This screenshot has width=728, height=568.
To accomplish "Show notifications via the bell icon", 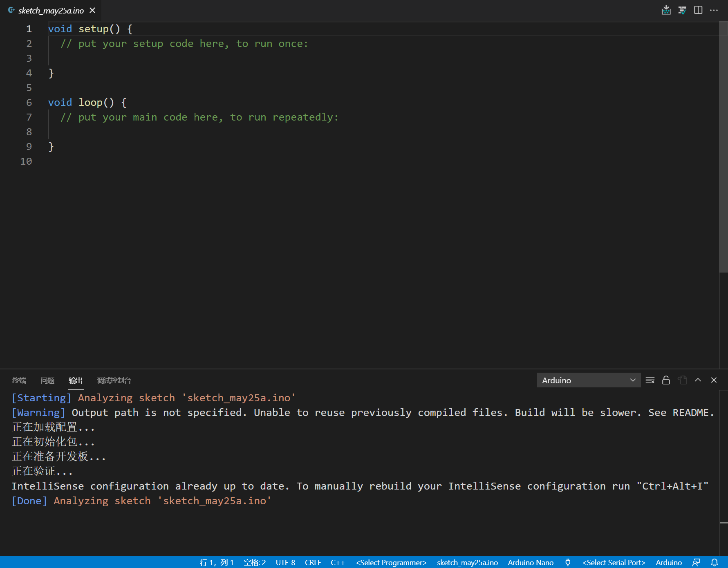I will point(715,563).
